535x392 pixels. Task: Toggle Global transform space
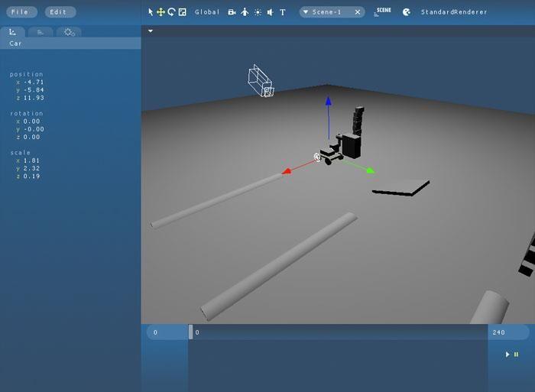tap(207, 12)
